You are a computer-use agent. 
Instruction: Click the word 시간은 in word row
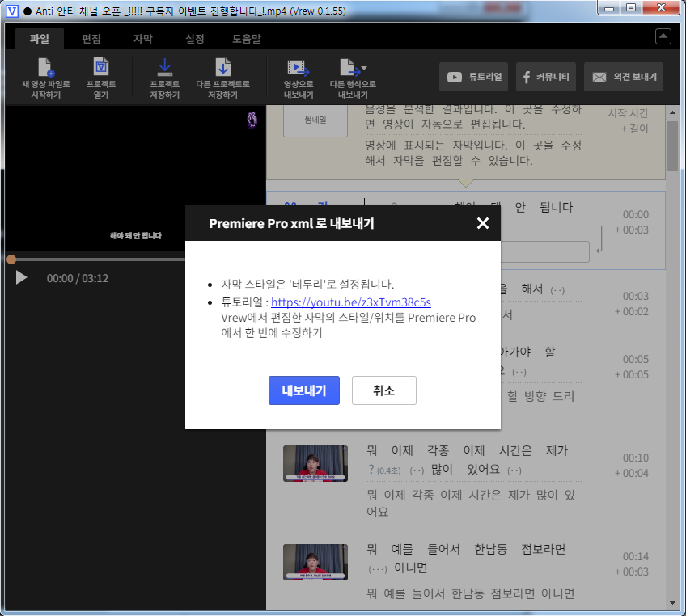515,450
